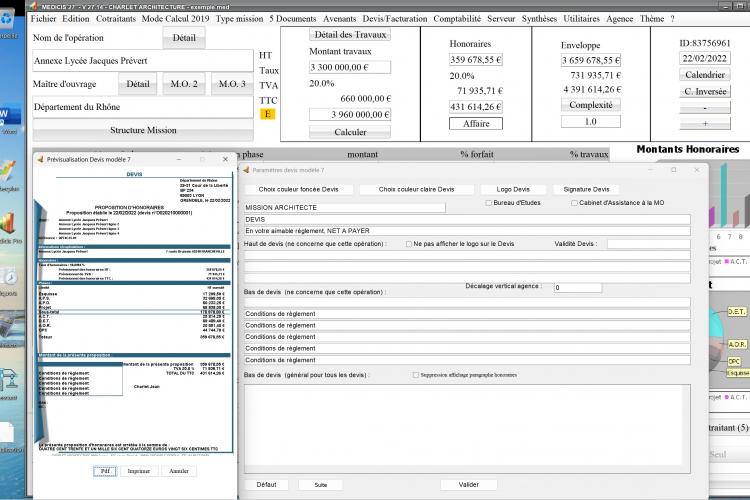Viewport: 750px width, 500px height.
Task: Open the Agence menu
Action: tap(619, 19)
